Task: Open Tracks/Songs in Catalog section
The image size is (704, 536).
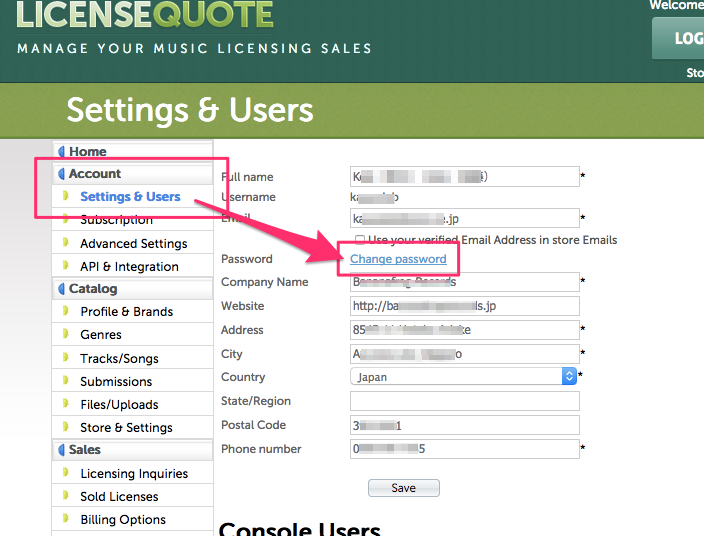Action: [x=119, y=358]
